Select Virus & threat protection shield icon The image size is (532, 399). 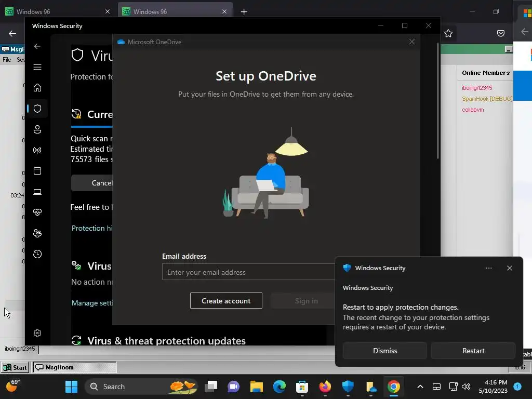(x=37, y=109)
